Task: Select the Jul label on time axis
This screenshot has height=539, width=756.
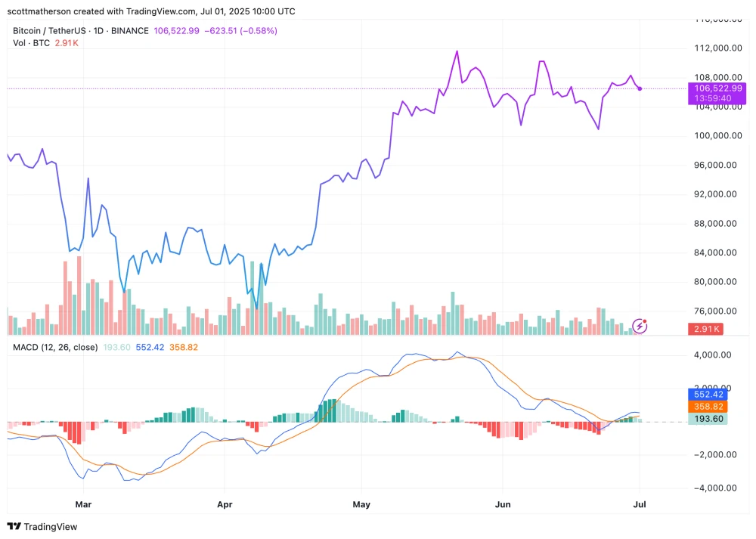Action: (x=640, y=504)
